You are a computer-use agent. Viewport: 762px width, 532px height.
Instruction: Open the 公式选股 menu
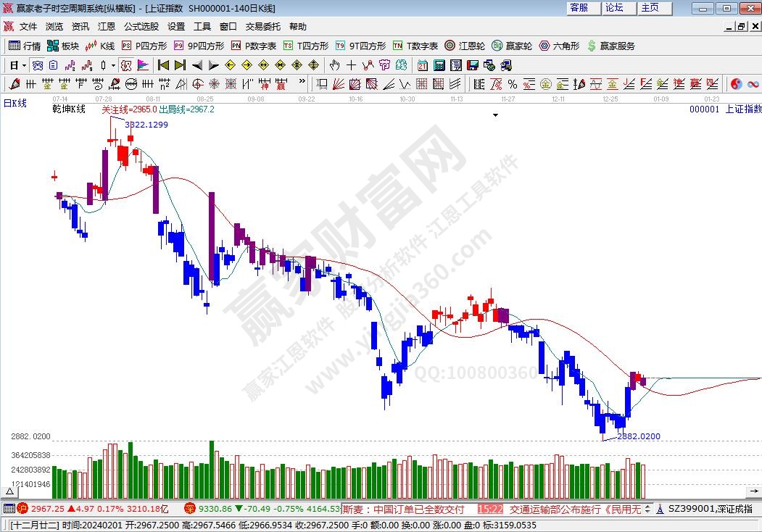click(141, 26)
